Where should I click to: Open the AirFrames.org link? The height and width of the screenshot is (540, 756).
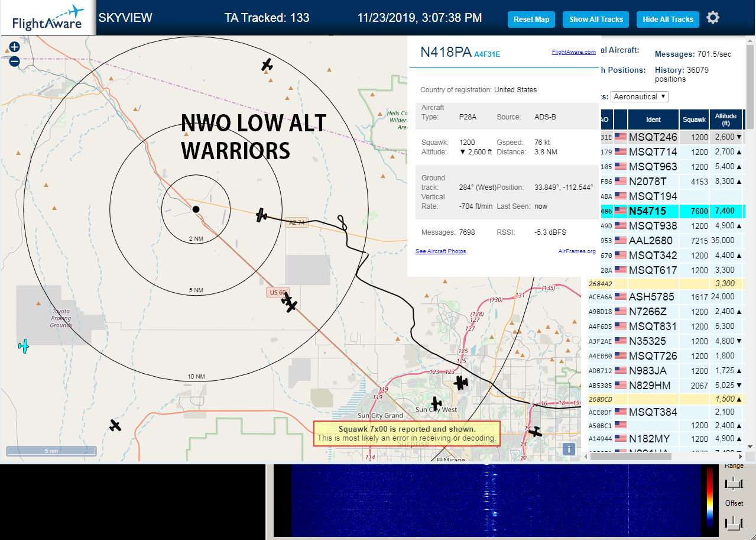(x=577, y=251)
